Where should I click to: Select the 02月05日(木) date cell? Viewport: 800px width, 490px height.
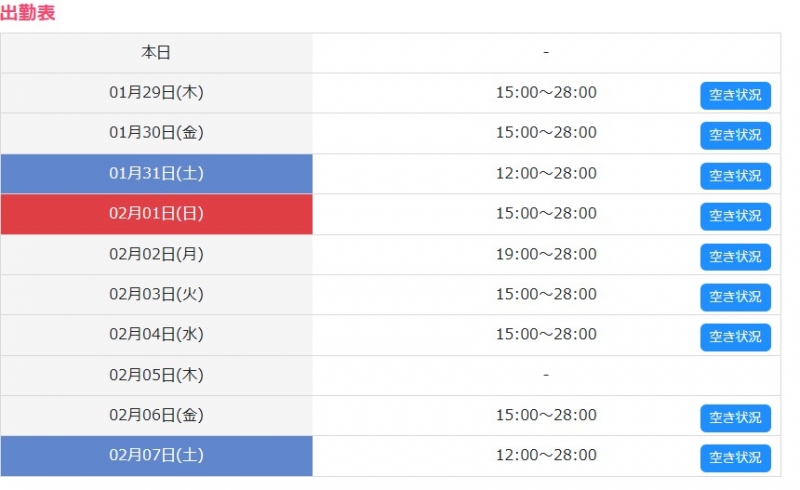(x=156, y=375)
